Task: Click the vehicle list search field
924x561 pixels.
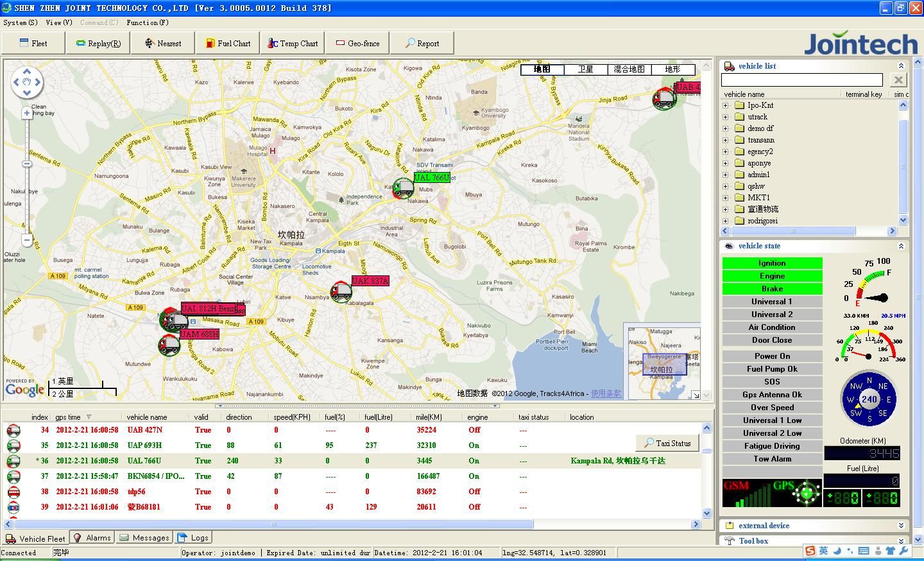Action: pos(802,80)
